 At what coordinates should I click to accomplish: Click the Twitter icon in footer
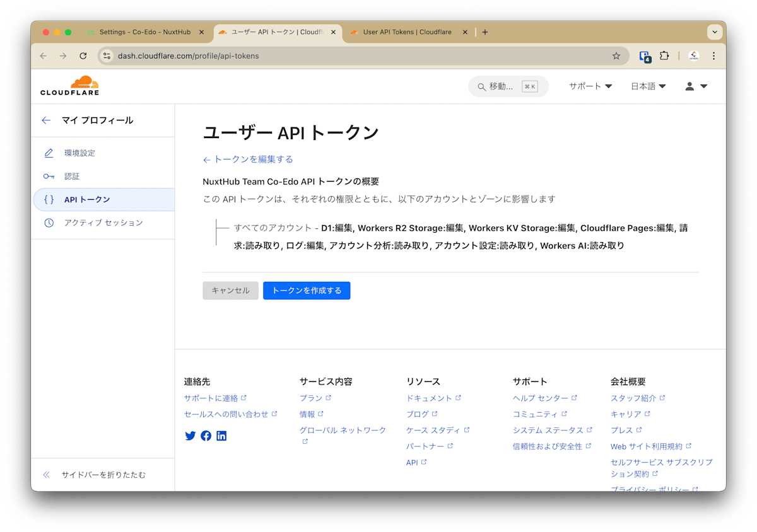191,436
